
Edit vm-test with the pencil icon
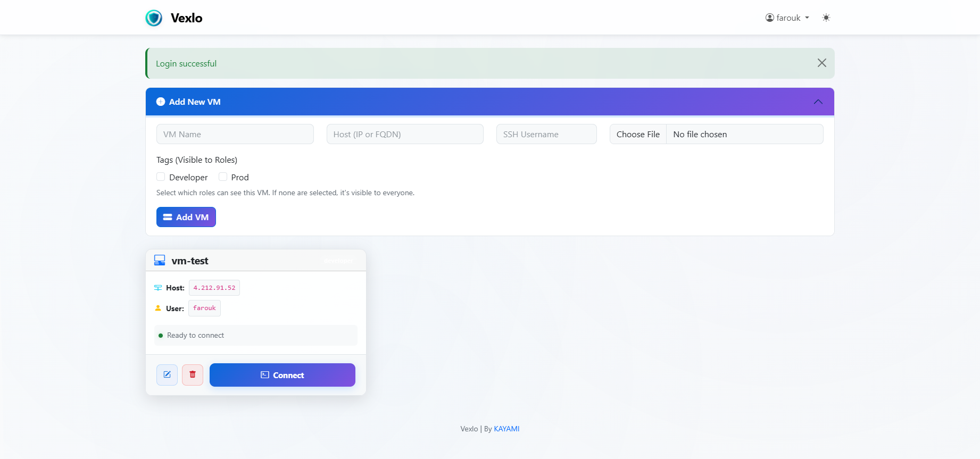coord(167,374)
